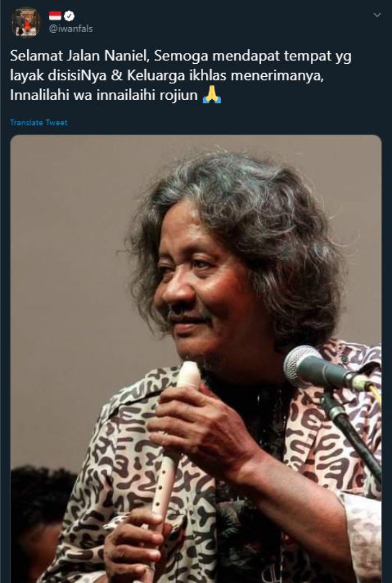Screen dimensions: 392x583
Task: Click the word Keluarga in the tweet text
Action: 156,76
